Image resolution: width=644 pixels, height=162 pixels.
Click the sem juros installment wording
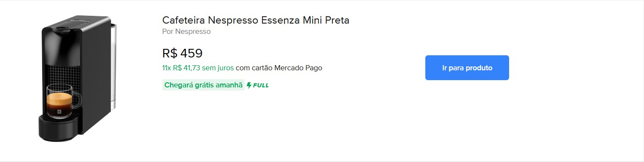click(220, 68)
